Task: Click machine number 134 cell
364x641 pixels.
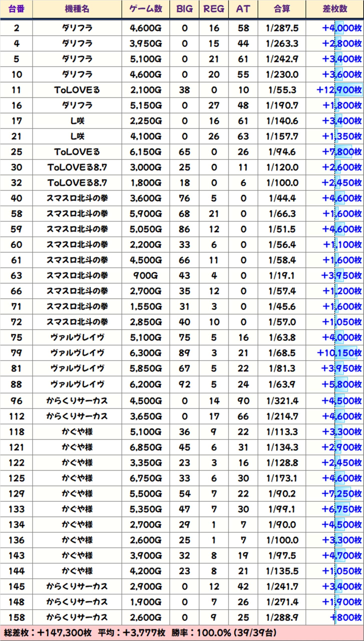Action: [x=16, y=525]
